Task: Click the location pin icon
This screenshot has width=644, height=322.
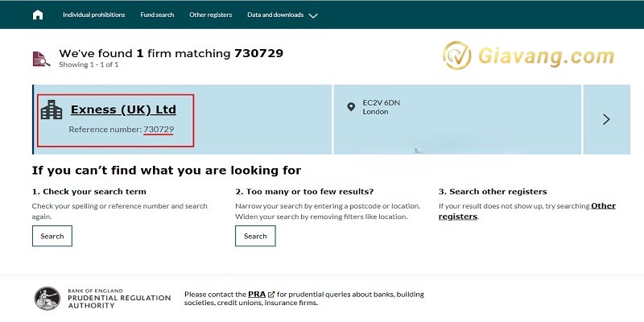Action: 350,106
